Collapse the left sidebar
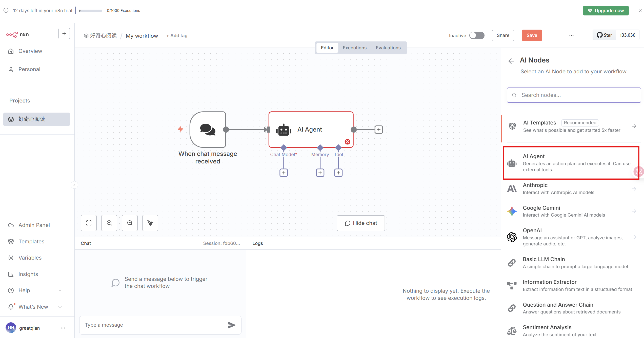This screenshot has height=338, width=644. 74,185
